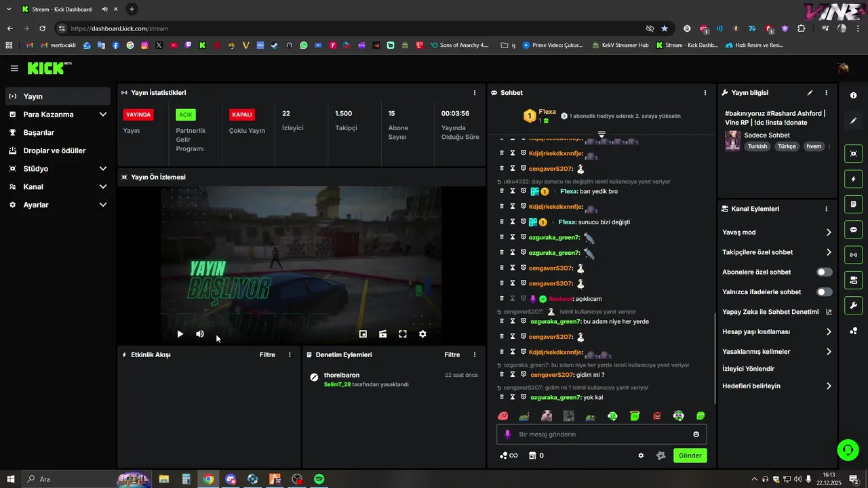Send the chat message with Gönder
The image size is (868, 488).
690,455
